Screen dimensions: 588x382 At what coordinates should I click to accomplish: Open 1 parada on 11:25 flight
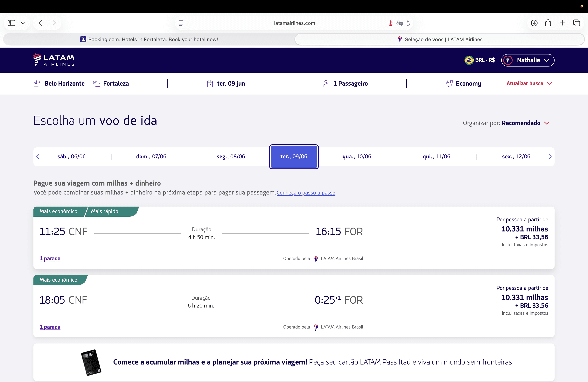click(50, 258)
